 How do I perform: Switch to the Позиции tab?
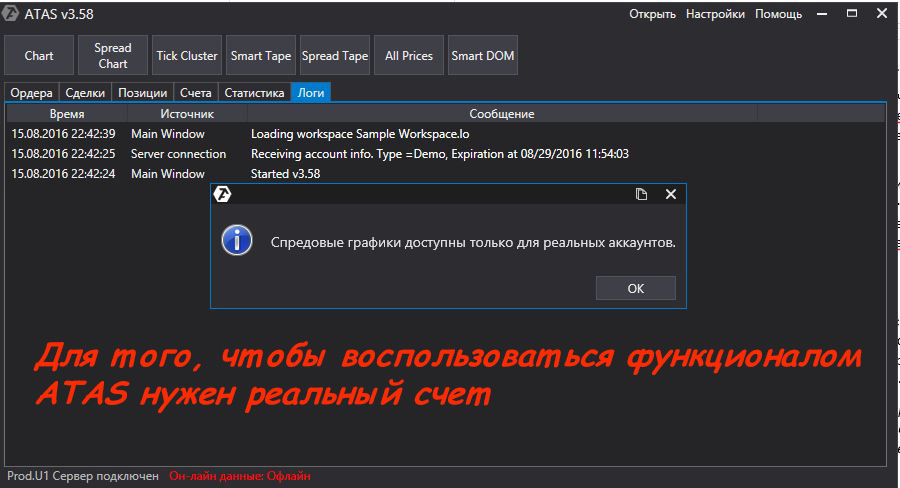click(142, 92)
